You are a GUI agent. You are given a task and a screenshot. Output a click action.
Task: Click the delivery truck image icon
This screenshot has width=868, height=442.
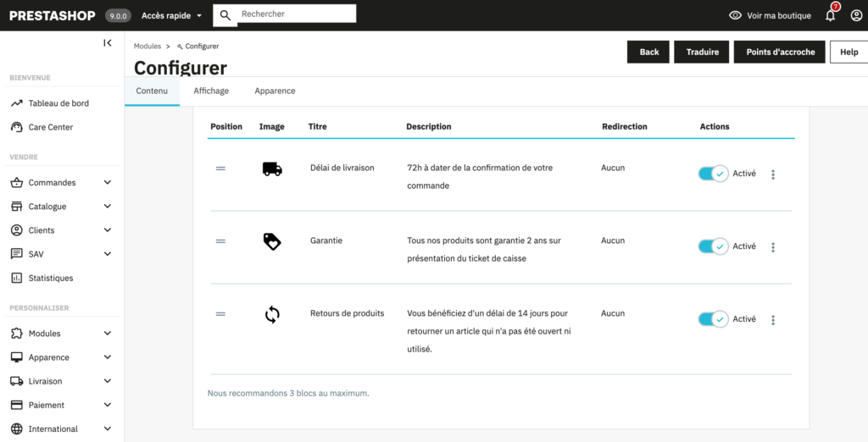[x=272, y=169]
